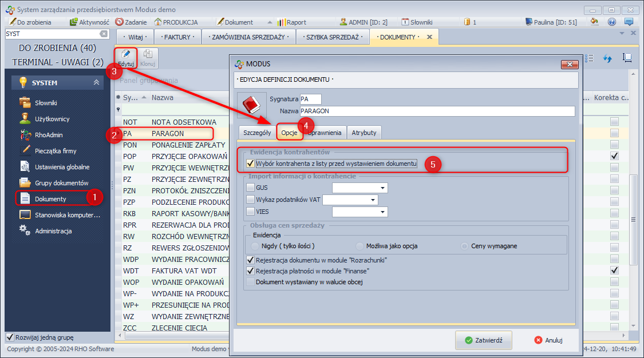Toggle Rejestracja płatności w module Finanse
The image size is (644, 358).
tap(250, 271)
